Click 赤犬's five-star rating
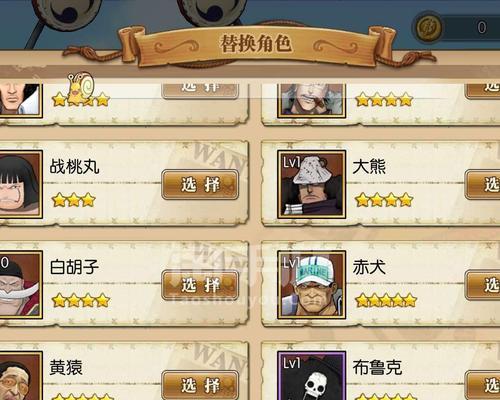The height and width of the screenshot is (400, 500). tap(386, 300)
